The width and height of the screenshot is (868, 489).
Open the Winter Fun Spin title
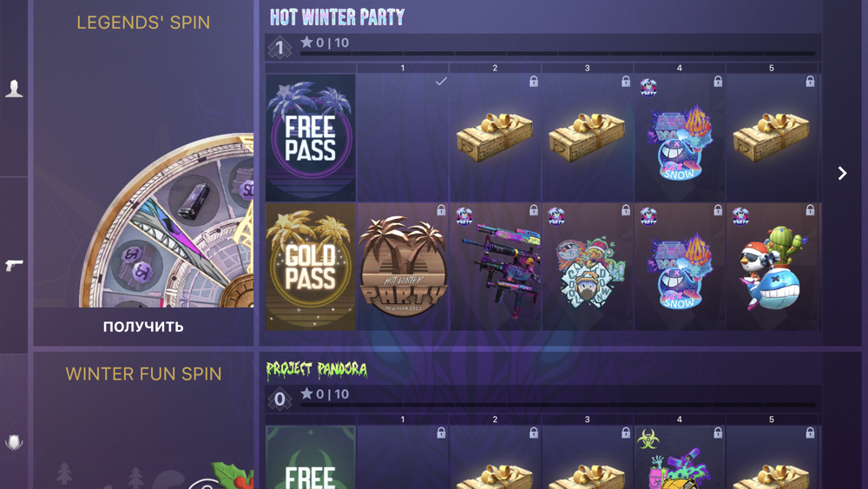coord(143,373)
